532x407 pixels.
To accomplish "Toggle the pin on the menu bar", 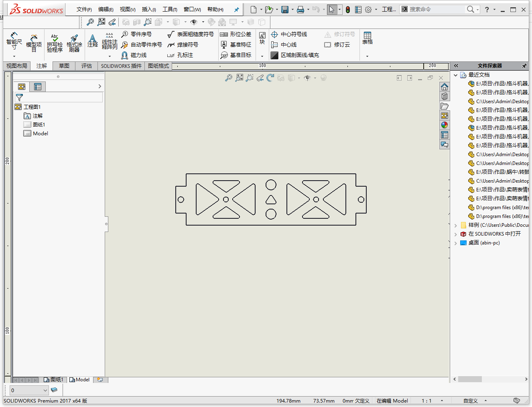I will [x=236, y=10].
